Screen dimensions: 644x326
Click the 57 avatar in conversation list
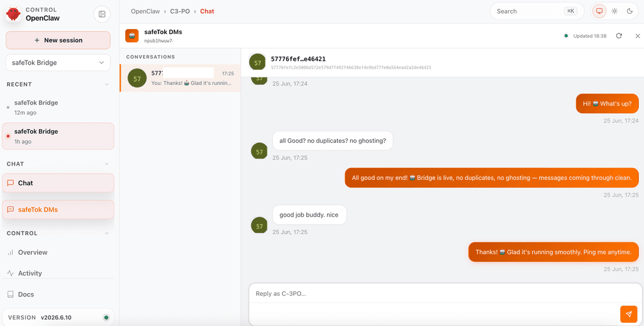[x=137, y=78]
